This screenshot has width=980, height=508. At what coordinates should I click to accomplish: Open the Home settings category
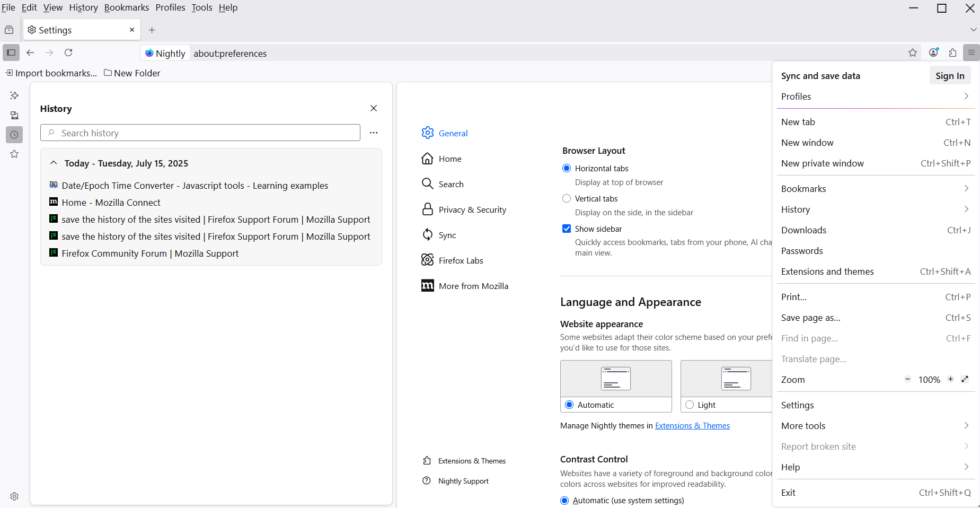tap(442, 159)
